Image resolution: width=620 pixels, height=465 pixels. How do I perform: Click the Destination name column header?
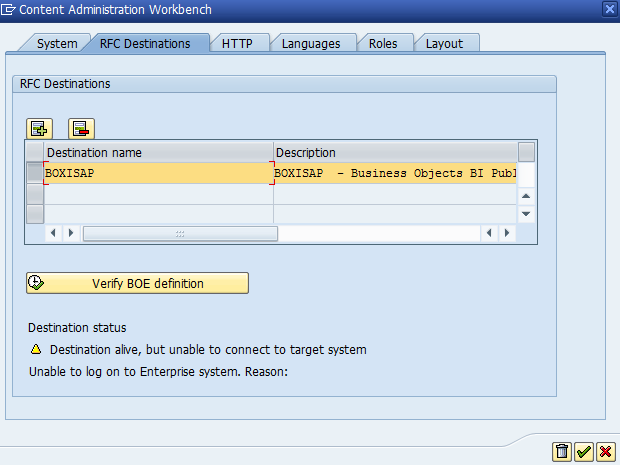click(159, 152)
